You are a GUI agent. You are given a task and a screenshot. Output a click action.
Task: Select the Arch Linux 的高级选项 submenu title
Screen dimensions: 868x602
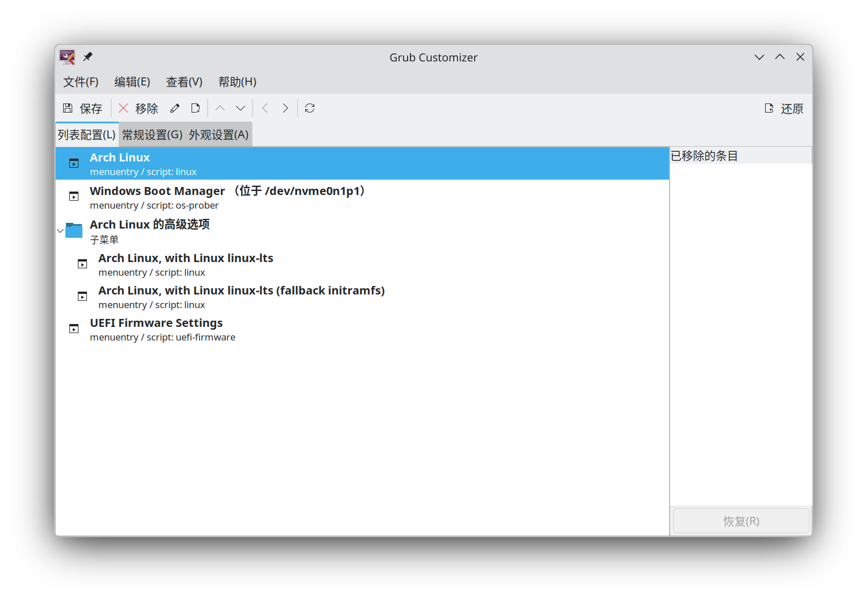(x=149, y=225)
